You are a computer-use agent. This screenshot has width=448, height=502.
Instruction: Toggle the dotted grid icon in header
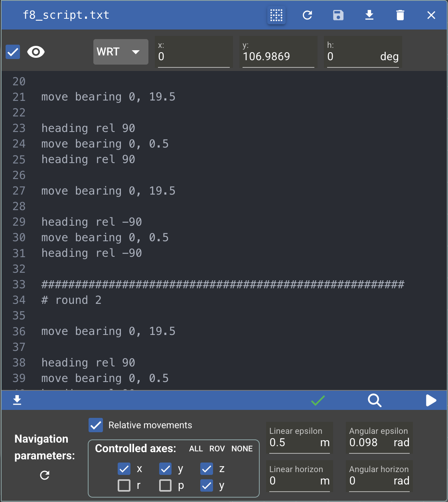click(276, 16)
